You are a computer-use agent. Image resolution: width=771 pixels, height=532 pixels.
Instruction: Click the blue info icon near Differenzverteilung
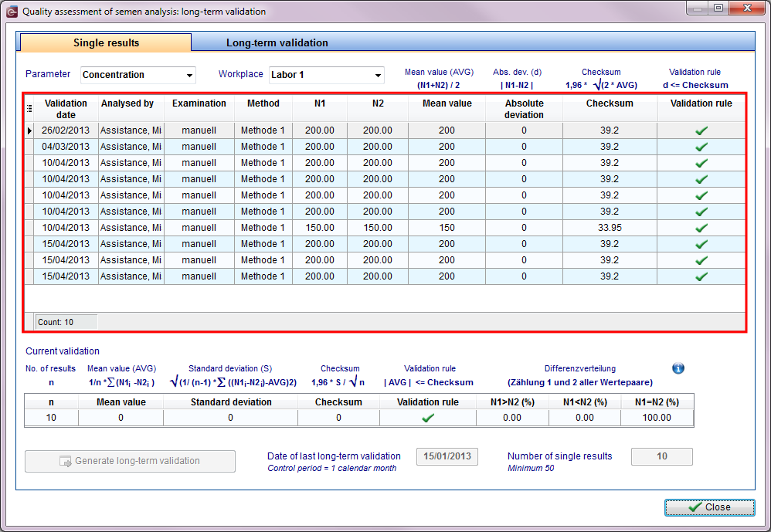(x=678, y=368)
